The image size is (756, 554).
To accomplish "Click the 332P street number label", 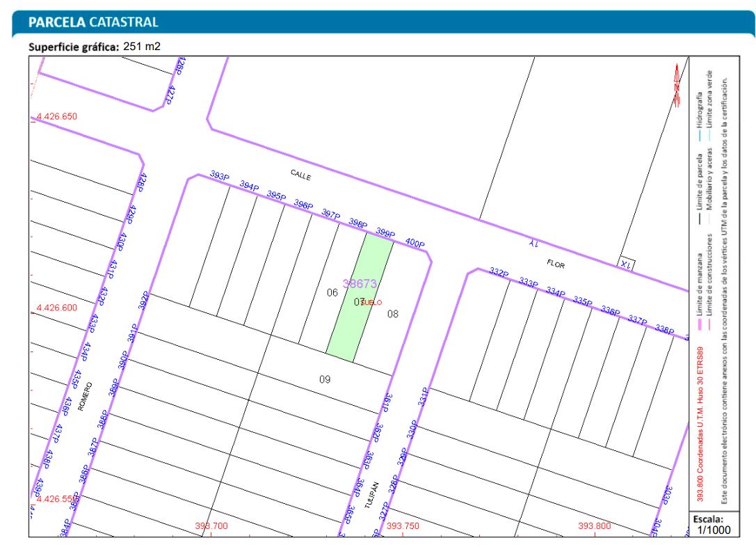I will (x=499, y=273).
